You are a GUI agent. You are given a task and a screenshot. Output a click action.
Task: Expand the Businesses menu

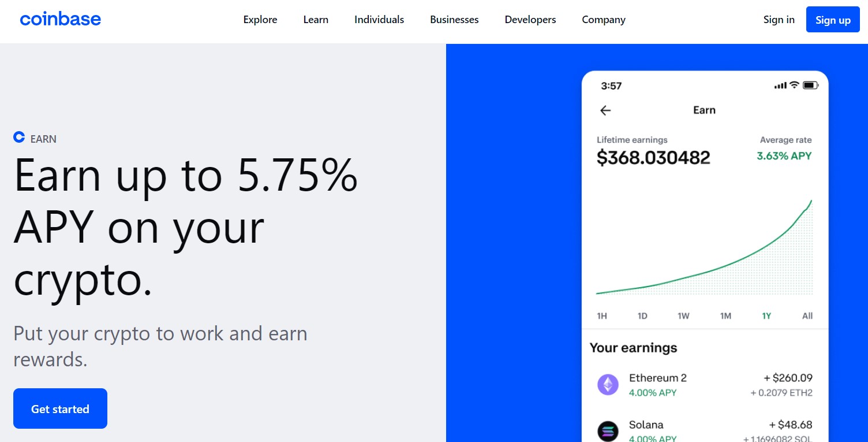[x=454, y=20]
